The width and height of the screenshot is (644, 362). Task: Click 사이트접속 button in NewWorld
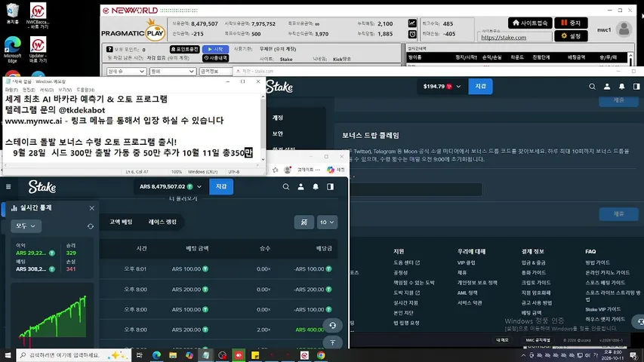530,23
